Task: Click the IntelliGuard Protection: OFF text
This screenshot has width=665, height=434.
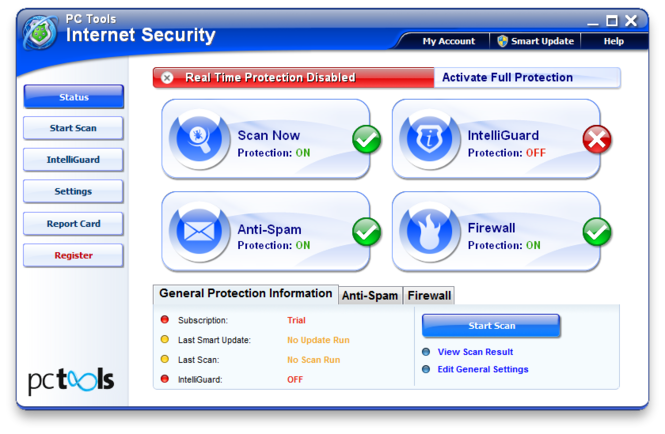Action: (x=506, y=153)
